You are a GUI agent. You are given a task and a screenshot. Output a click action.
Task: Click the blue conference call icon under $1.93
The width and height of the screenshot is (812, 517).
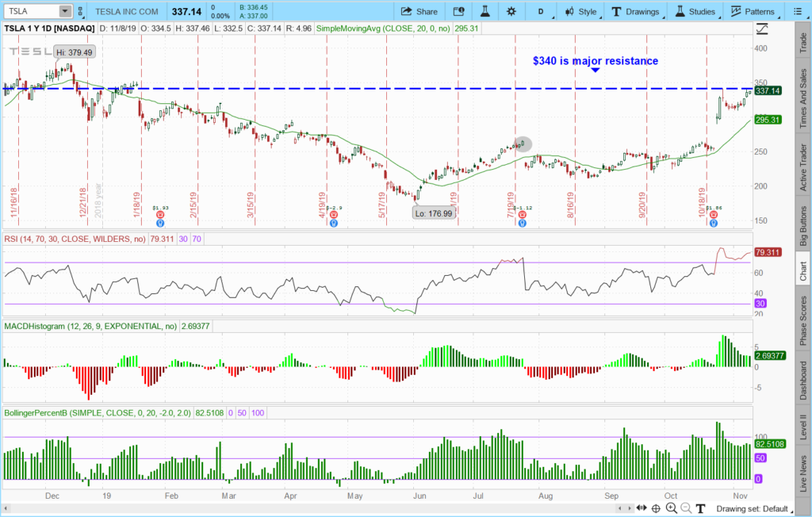(x=160, y=224)
